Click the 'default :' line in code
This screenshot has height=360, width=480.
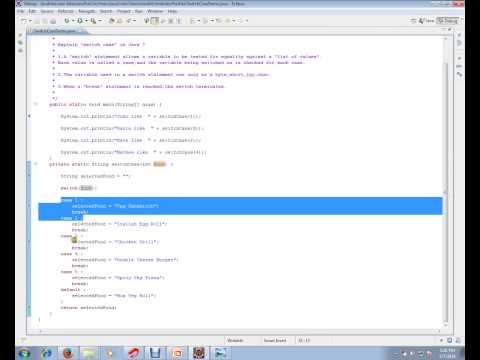tap(72, 290)
